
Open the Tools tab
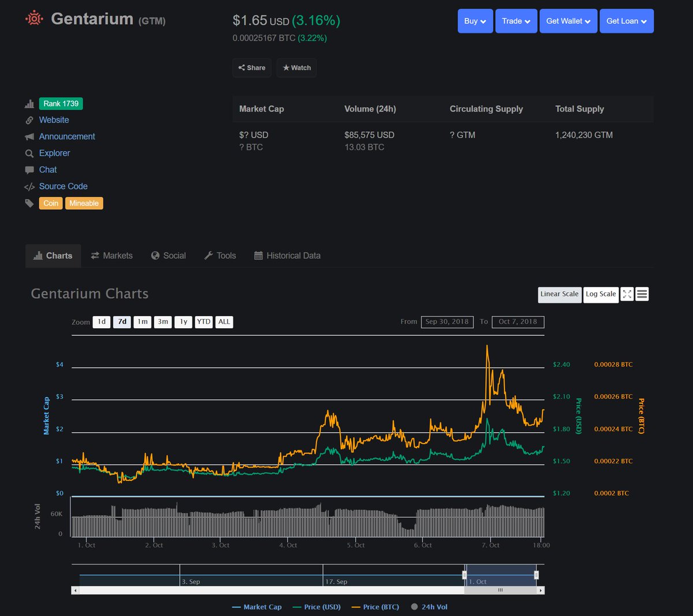tap(220, 255)
